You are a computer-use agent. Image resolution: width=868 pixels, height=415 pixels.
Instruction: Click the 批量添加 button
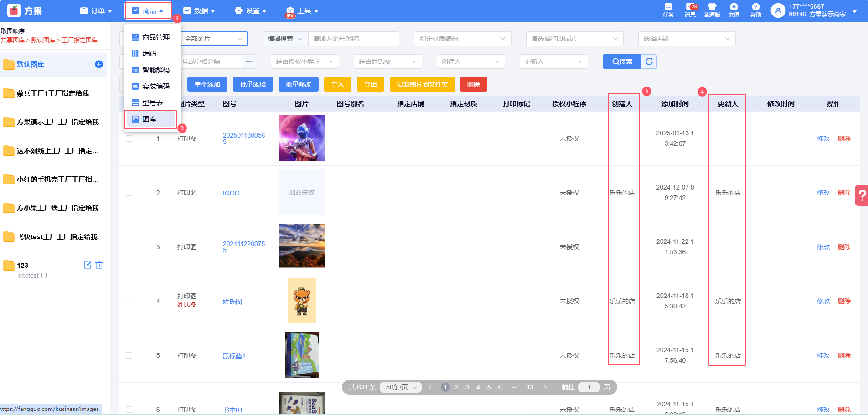point(253,84)
